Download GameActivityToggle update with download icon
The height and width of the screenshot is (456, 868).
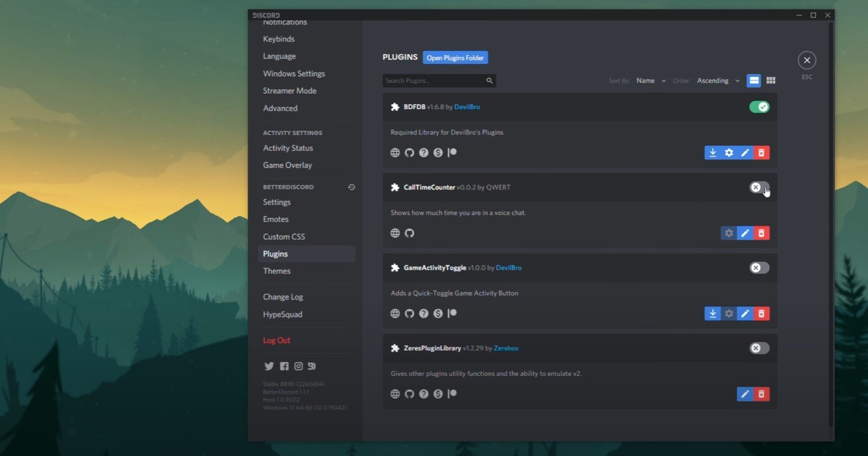(712, 313)
